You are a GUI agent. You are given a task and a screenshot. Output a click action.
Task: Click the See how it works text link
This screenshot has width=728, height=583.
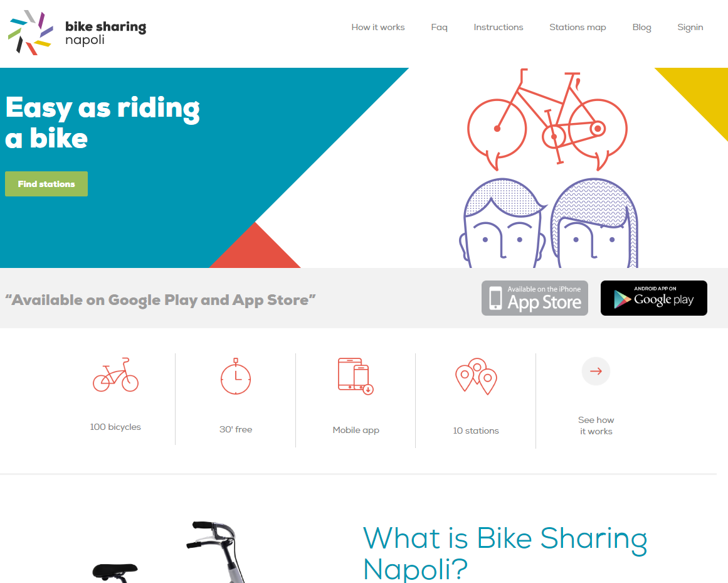(x=596, y=425)
